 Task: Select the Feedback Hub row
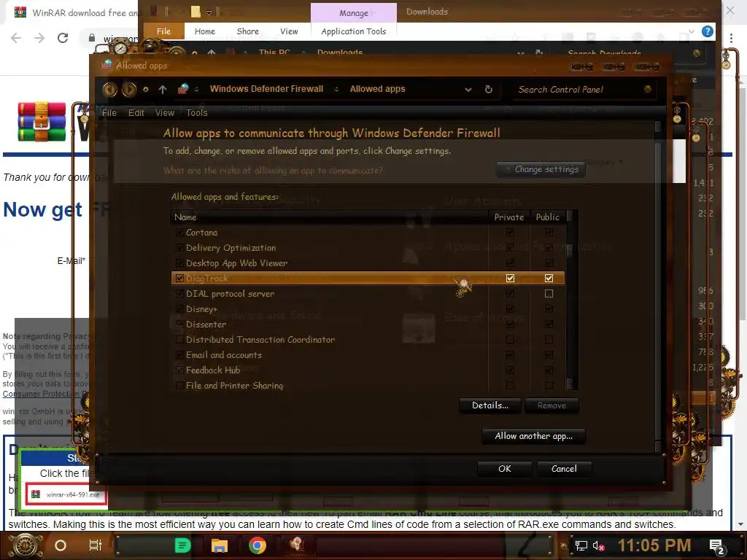click(x=368, y=370)
